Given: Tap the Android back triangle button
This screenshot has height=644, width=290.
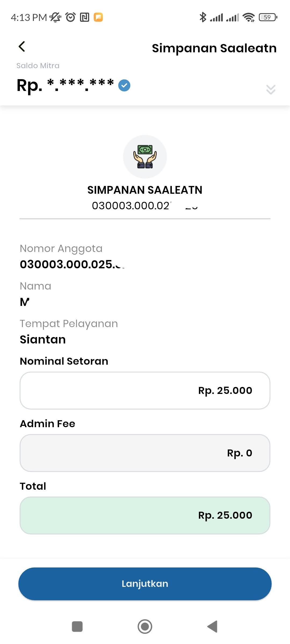Looking at the screenshot, I should point(212,627).
